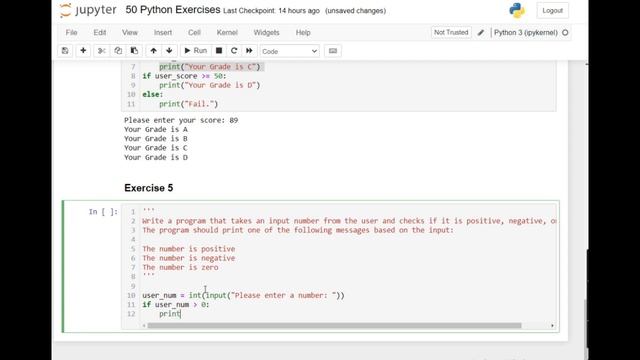Image resolution: width=640 pixels, height=360 pixels.
Task: Click the Logout button
Action: [553, 11]
